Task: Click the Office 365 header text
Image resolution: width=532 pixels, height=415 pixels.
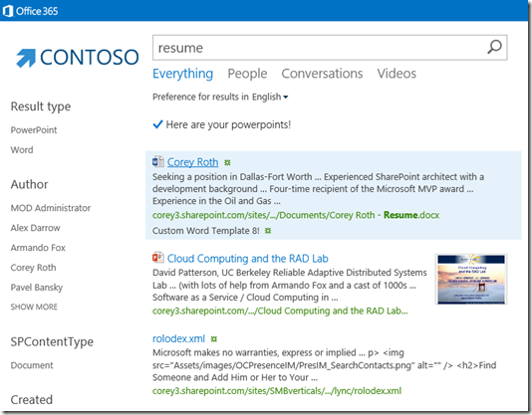Action: pos(37,11)
